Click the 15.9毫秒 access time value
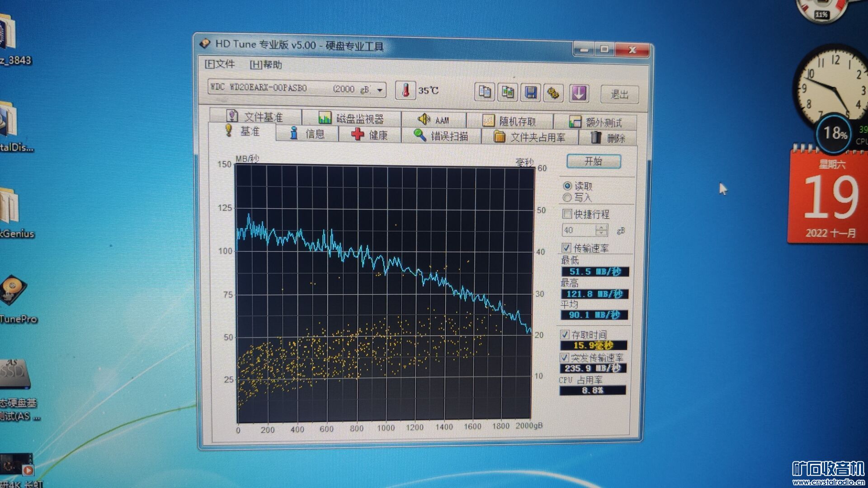 pos(594,345)
